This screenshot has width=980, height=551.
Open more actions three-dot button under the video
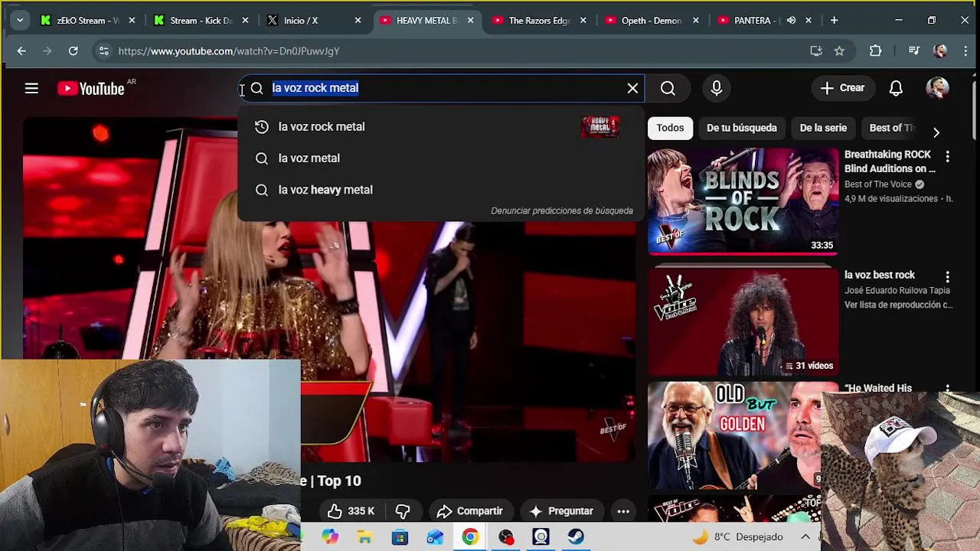623,511
